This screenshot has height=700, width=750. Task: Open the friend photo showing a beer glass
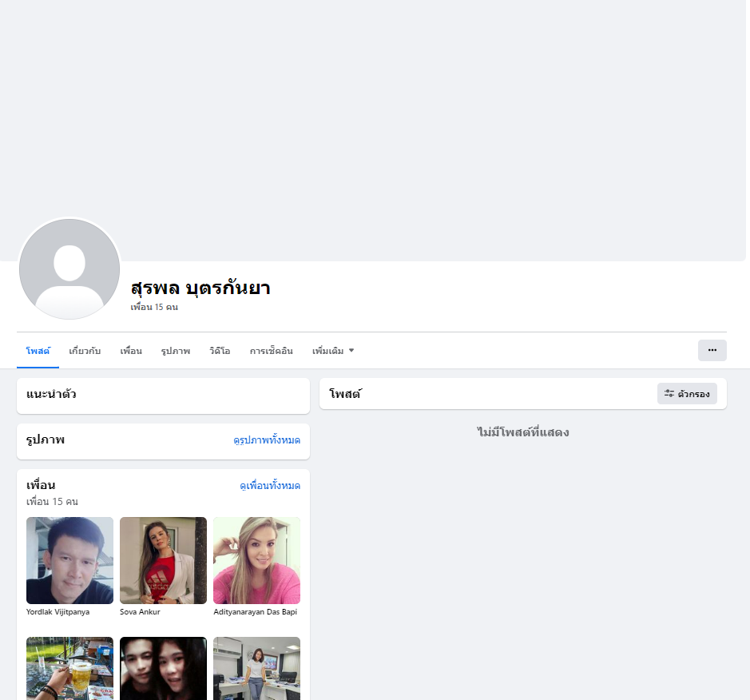click(x=69, y=668)
